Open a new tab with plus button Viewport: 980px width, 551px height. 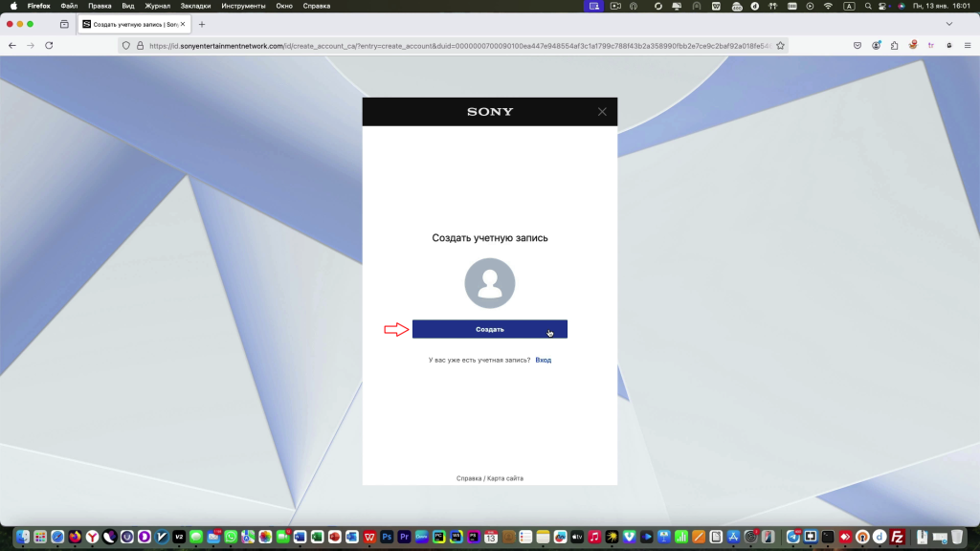(202, 24)
